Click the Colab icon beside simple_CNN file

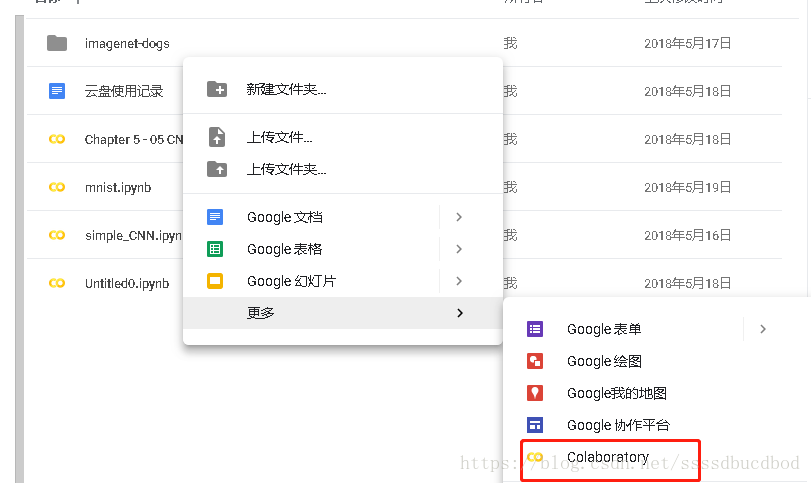57,235
